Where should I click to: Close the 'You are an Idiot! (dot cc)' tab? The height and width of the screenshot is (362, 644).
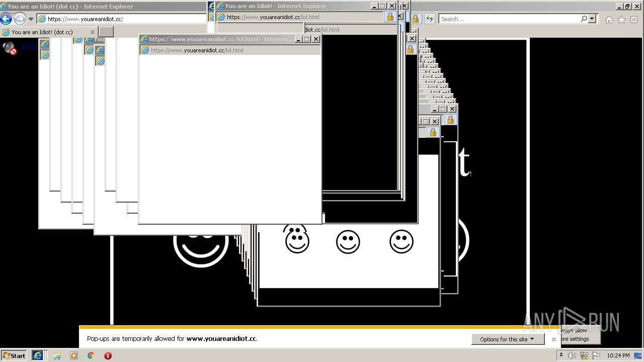[x=92, y=32]
